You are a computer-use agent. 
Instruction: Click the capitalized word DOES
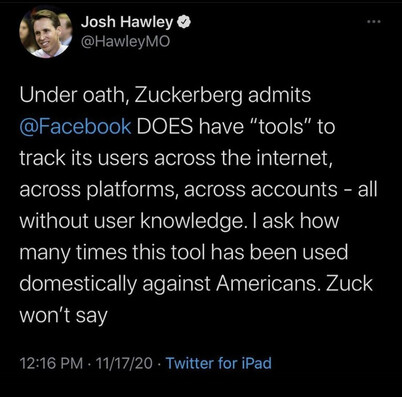click(x=164, y=127)
